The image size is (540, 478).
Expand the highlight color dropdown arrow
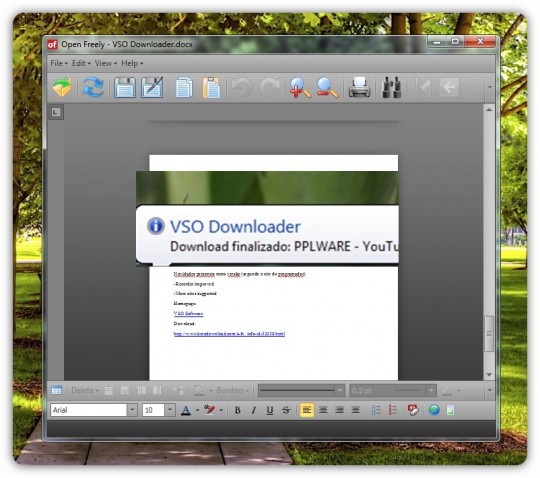(x=221, y=410)
